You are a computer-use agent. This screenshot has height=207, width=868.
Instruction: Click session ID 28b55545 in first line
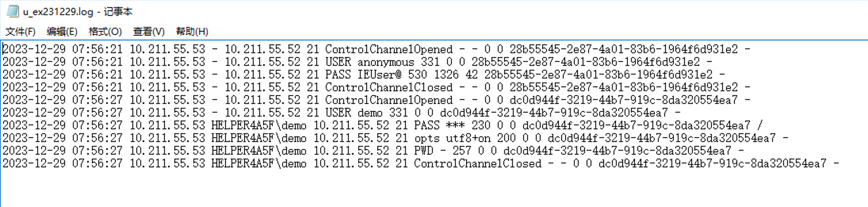tap(623, 49)
